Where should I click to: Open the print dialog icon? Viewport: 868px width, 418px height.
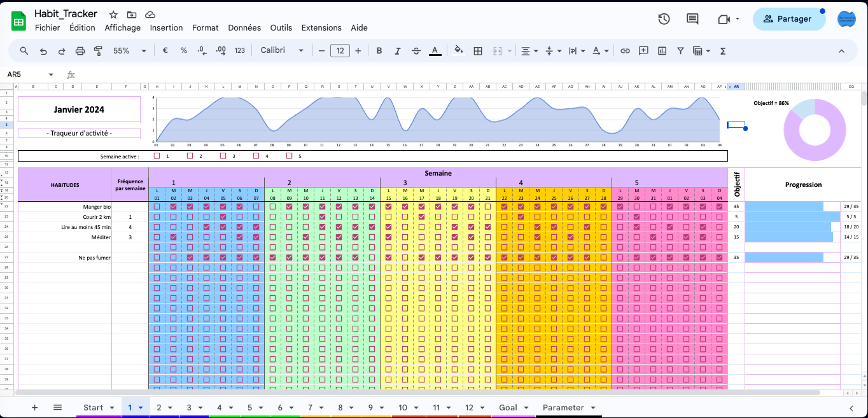tap(80, 50)
